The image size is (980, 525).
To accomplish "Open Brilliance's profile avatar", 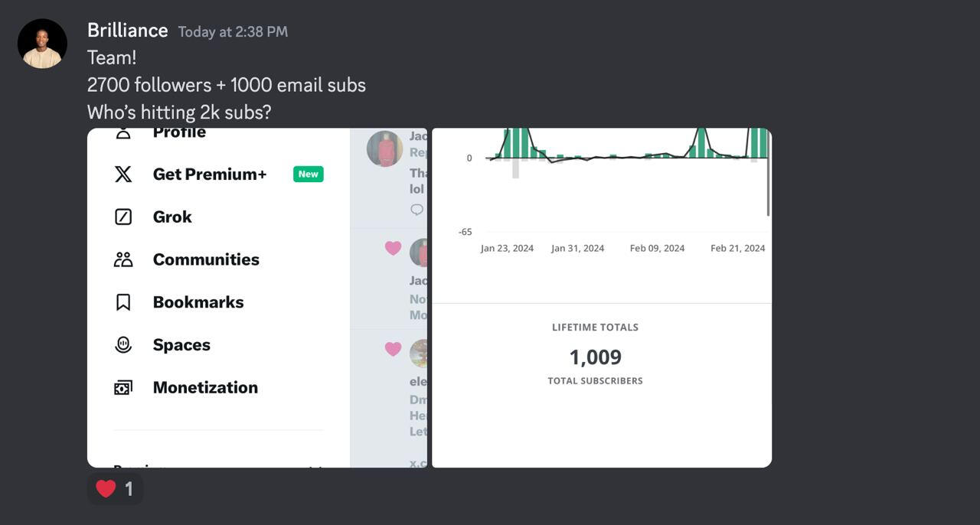I will (x=42, y=44).
